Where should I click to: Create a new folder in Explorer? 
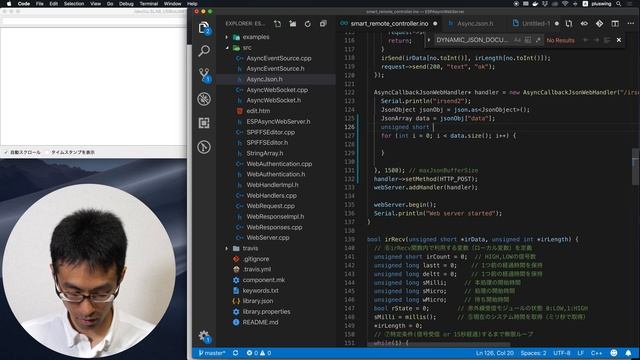(x=293, y=24)
